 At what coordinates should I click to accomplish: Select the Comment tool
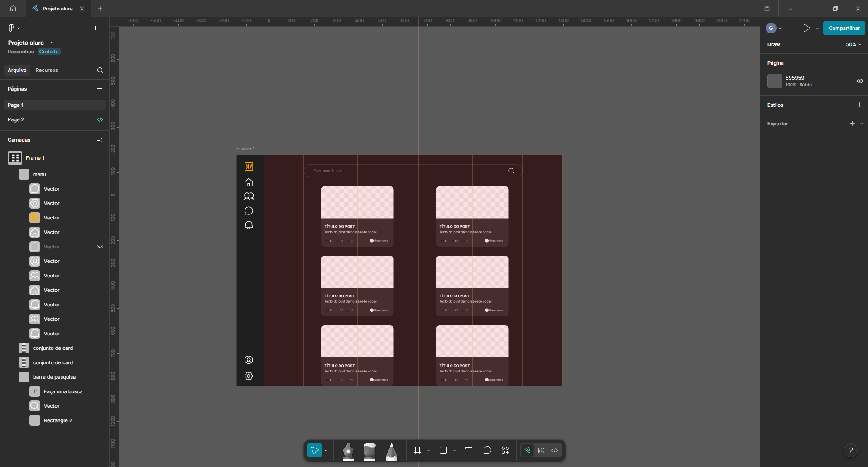pyautogui.click(x=487, y=450)
